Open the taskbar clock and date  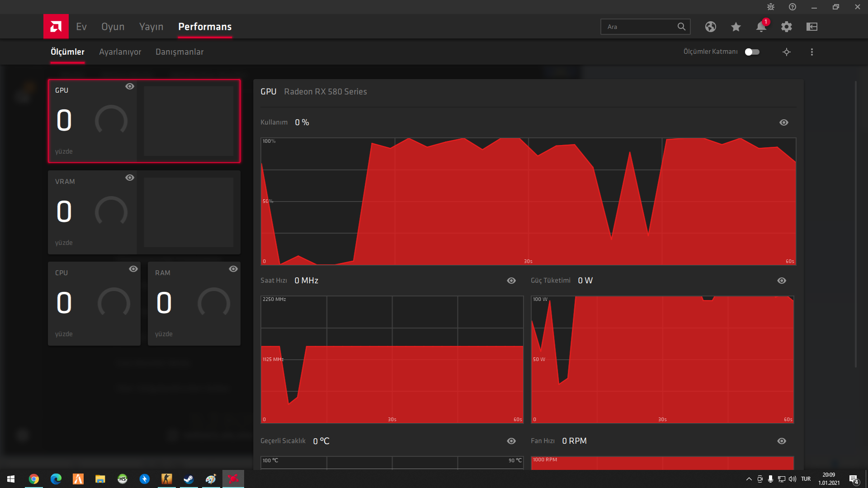click(x=829, y=479)
